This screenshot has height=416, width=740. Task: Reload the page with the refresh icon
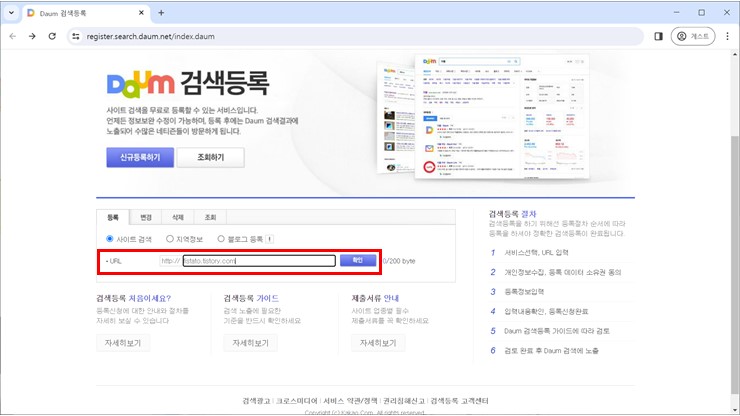tap(52, 36)
